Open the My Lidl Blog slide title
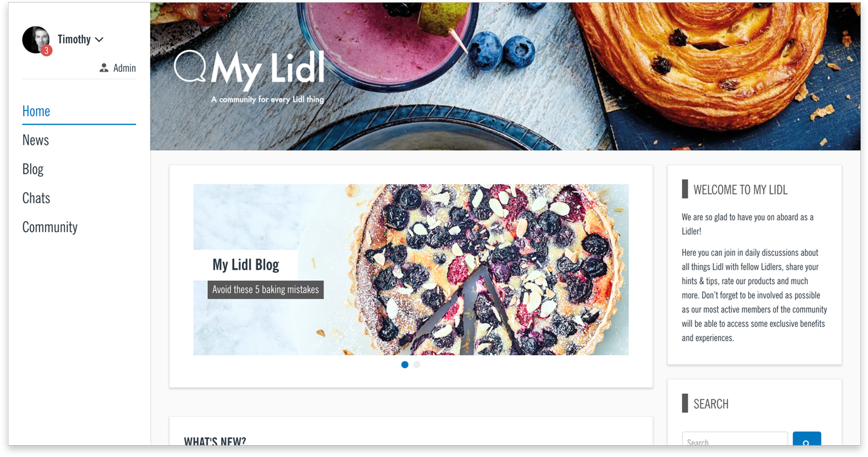This screenshot has height=457, width=868. point(246,265)
